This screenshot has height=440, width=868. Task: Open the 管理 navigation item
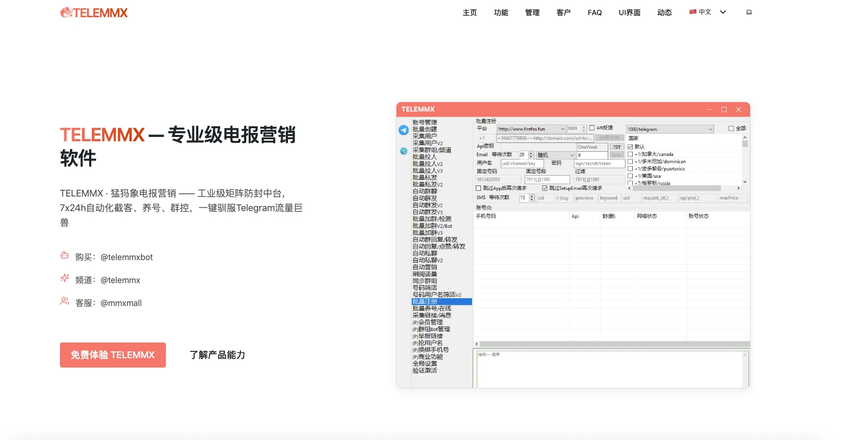[532, 13]
